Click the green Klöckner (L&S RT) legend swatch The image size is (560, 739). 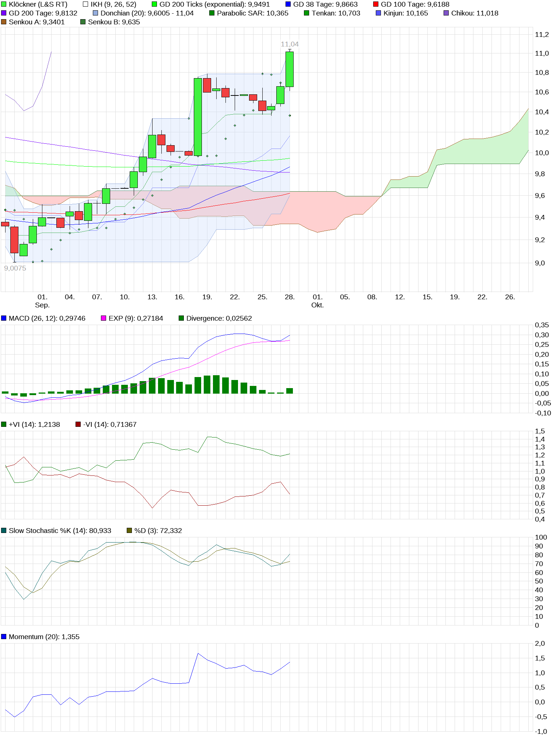4,4
